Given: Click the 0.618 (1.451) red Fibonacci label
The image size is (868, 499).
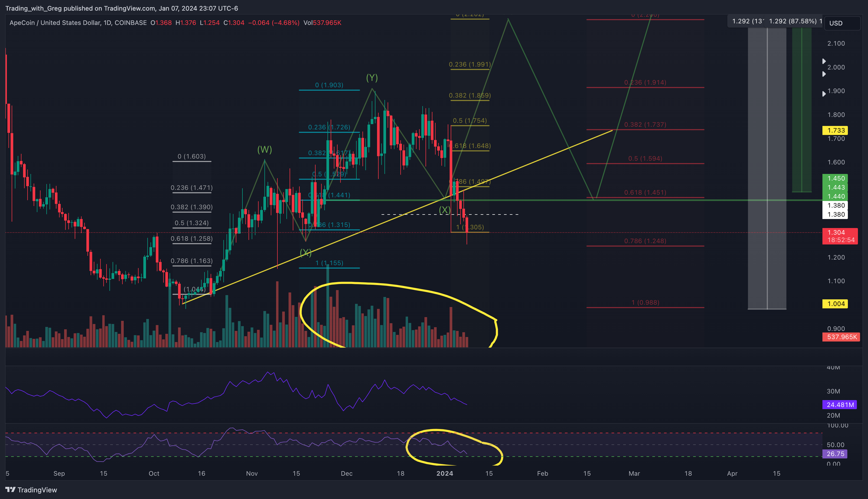Looking at the screenshot, I should (x=645, y=192).
